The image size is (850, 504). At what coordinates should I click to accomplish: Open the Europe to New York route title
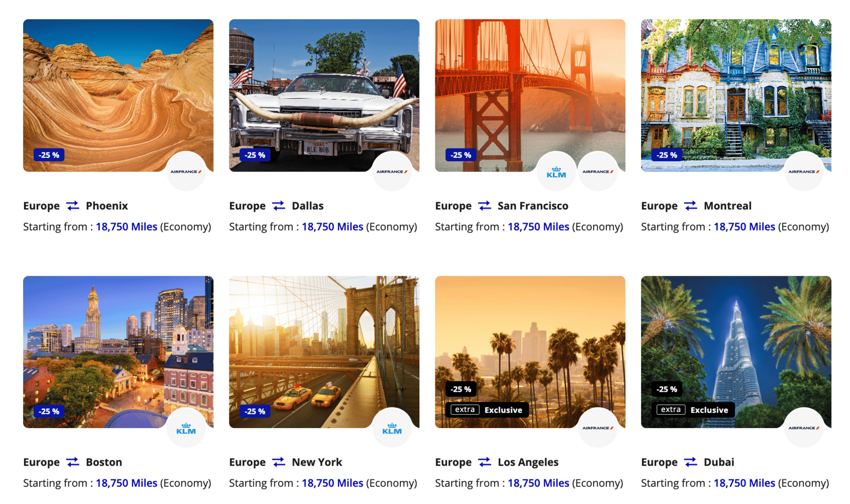(286, 462)
